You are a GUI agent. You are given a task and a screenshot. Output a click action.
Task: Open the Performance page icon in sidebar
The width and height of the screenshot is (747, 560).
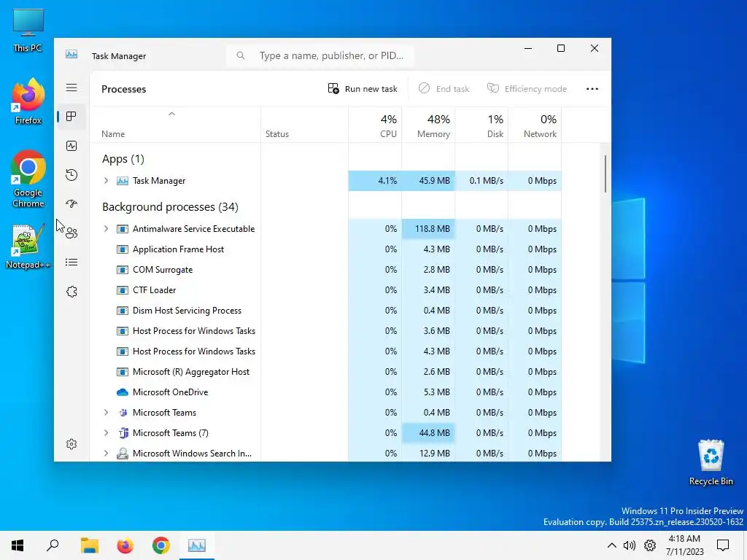click(x=71, y=146)
